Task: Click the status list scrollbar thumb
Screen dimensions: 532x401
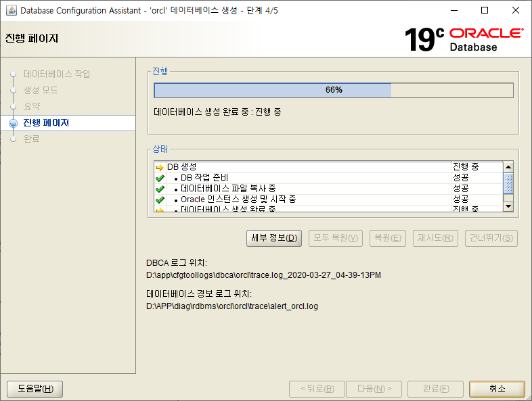Action: (x=508, y=183)
